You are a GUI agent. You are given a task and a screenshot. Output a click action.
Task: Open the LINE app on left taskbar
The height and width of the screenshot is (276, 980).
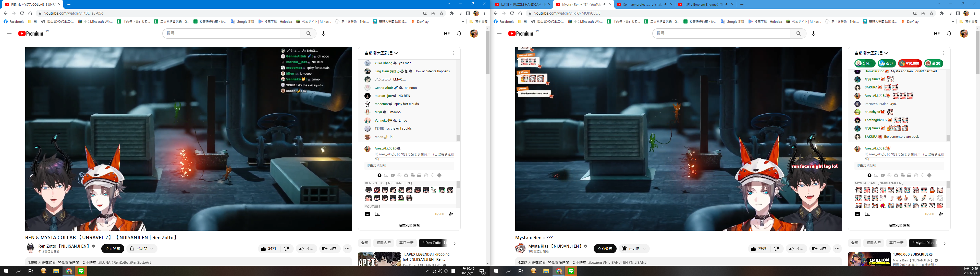(81, 271)
